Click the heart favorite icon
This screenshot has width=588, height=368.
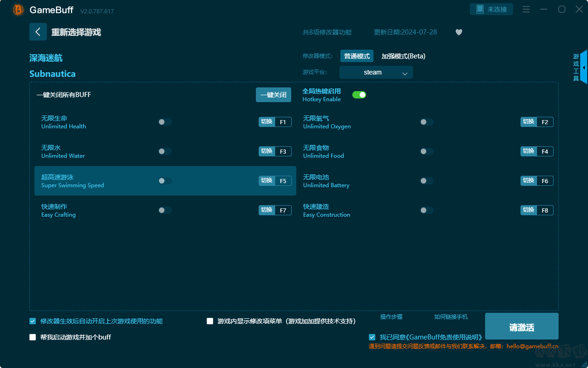click(459, 32)
